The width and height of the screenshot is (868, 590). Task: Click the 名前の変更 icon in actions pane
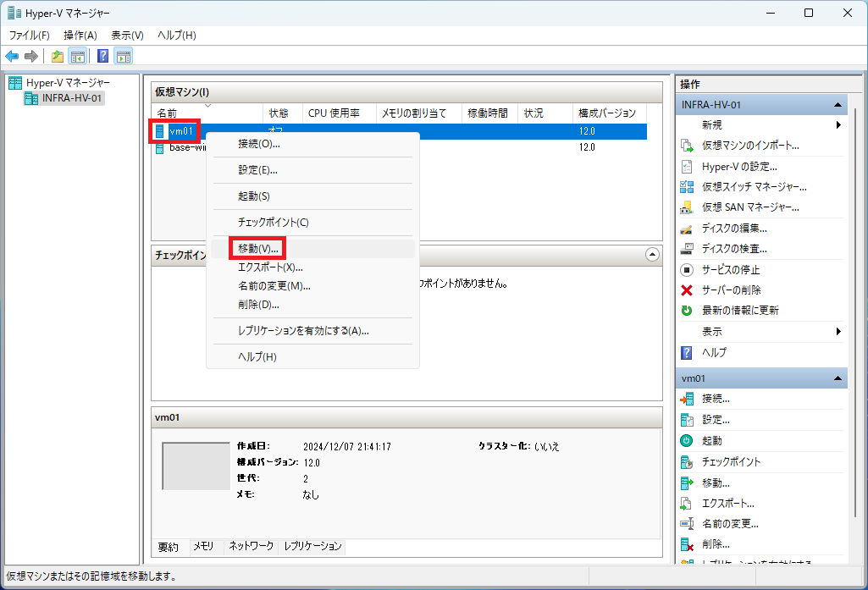coord(687,524)
